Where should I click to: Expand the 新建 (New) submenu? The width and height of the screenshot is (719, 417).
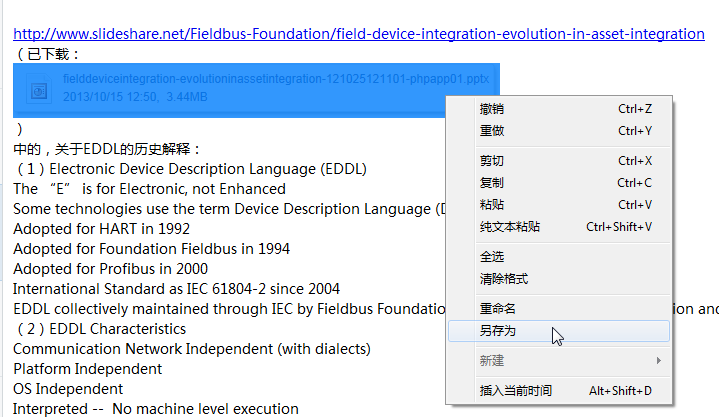(x=492, y=360)
